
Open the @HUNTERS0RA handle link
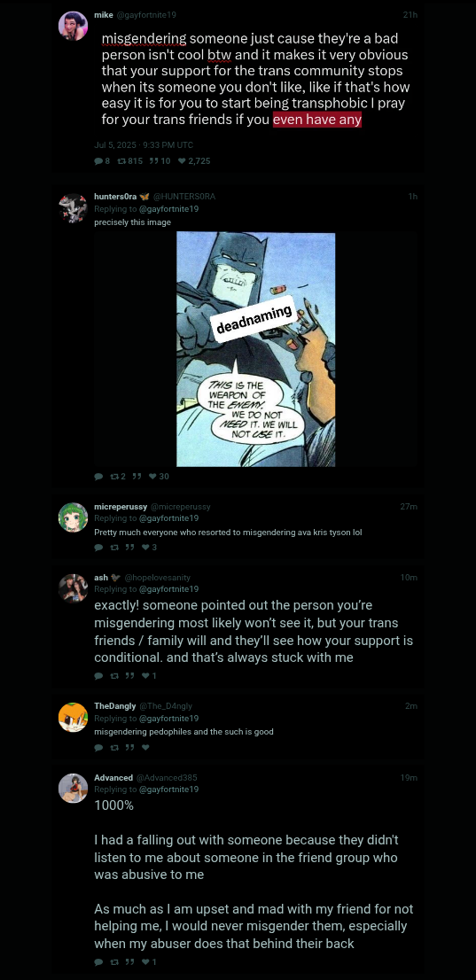pyautogui.click(x=183, y=196)
